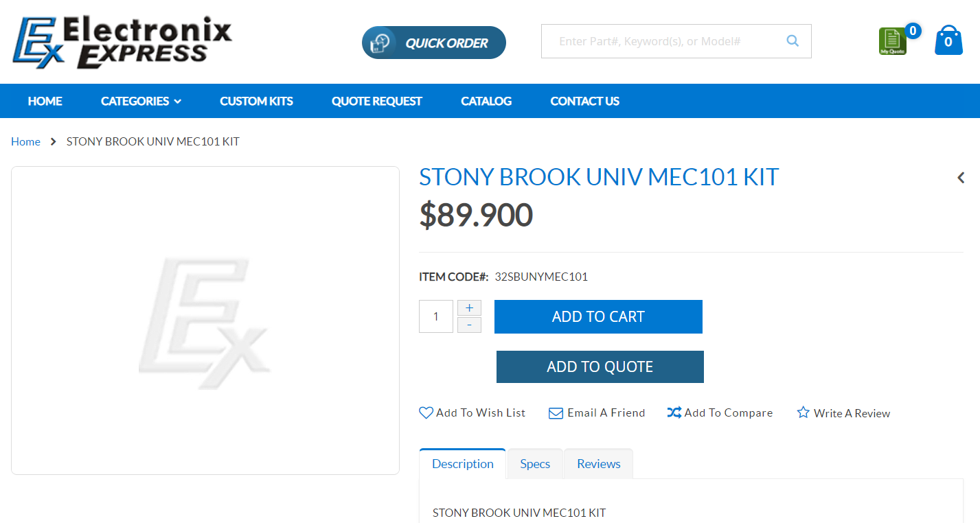Click the Home breadcrumb link
Image resolution: width=980 pixels, height=523 pixels.
(25, 141)
